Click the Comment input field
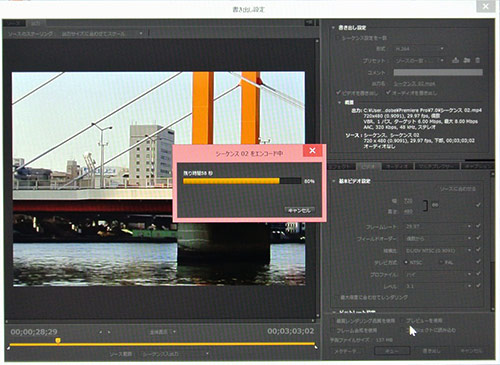Screen dimensions: 500x365 [438, 72]
